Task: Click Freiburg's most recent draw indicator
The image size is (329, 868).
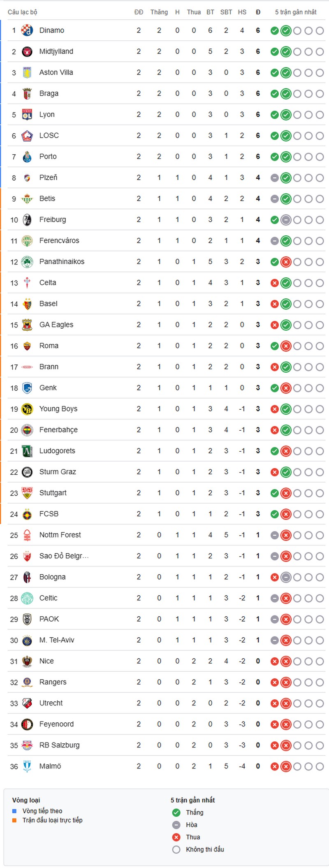Action: pyautogui.click(x=286, y=220)
